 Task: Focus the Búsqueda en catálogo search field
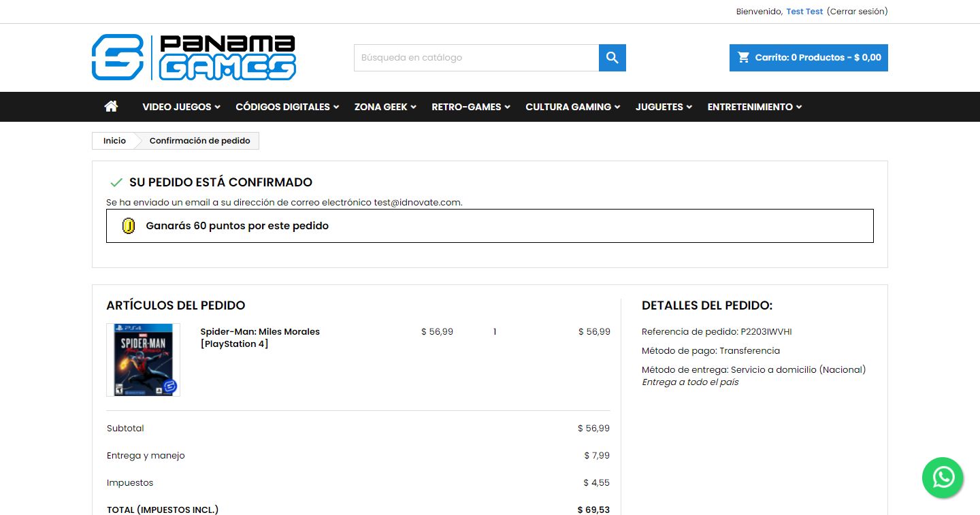coord(476,58)
